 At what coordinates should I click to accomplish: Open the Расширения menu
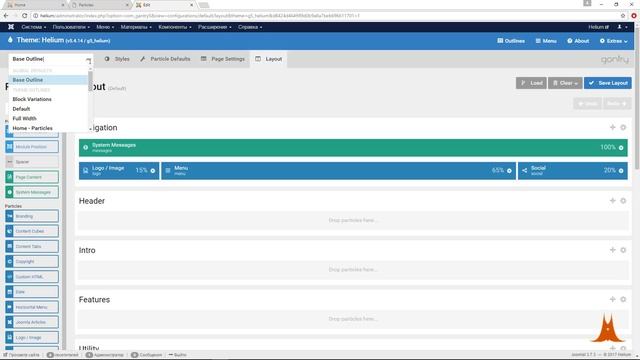[215, 27]
